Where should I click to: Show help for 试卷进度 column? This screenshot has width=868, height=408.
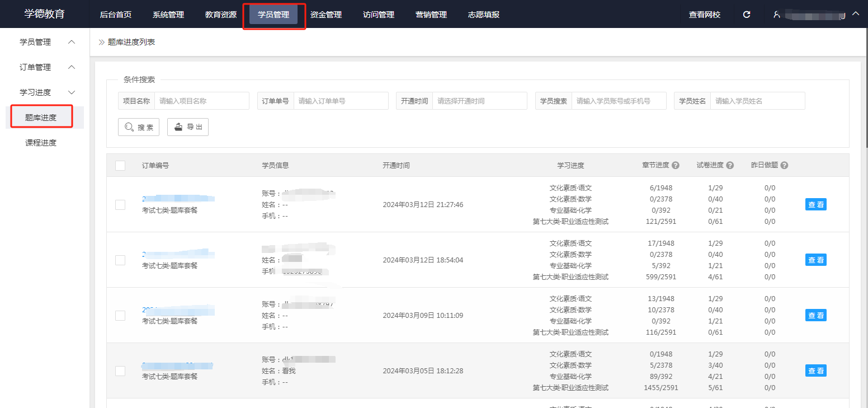[730, 166]
